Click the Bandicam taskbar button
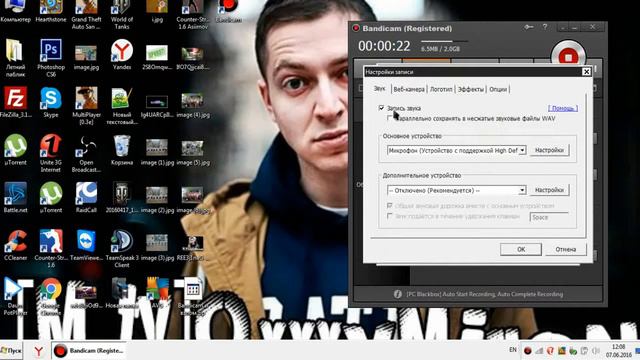The width and height of the screenshot is (640, 360). point(88,351)
